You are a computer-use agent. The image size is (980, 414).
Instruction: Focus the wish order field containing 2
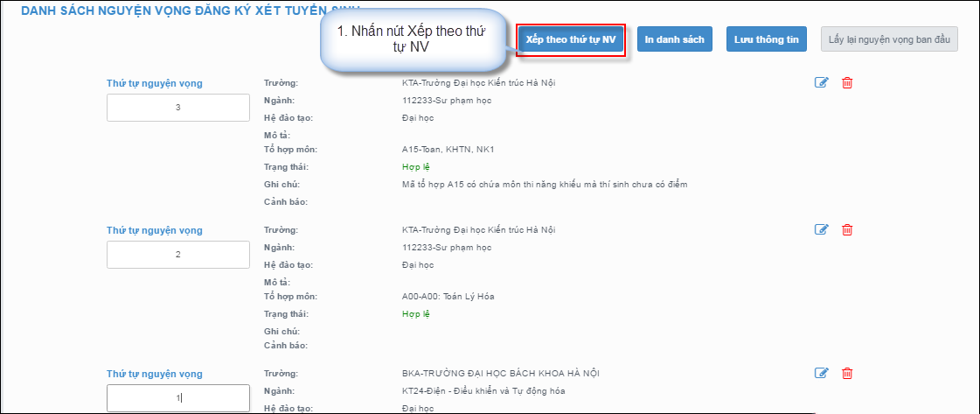tap(178, 255)
